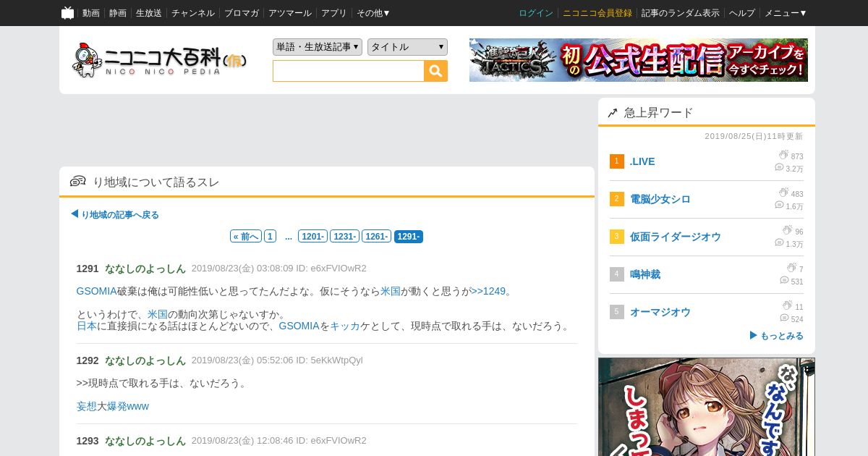Open trending word .LIVE
This screenshot has height=456, width=868.
point(642,161)
